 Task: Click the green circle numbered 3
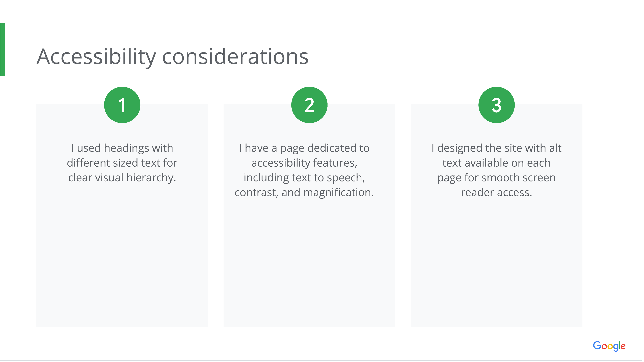[x=496, y=105]
